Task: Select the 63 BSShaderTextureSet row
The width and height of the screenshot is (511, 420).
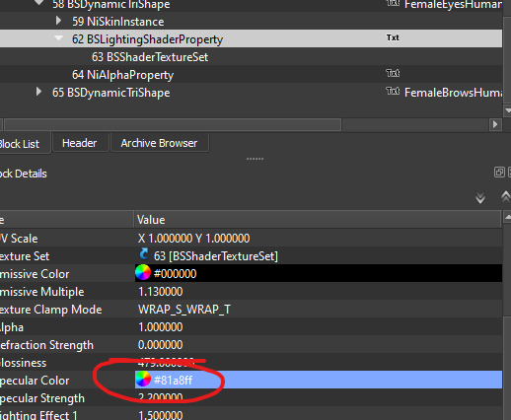Action: click(251, 57)
